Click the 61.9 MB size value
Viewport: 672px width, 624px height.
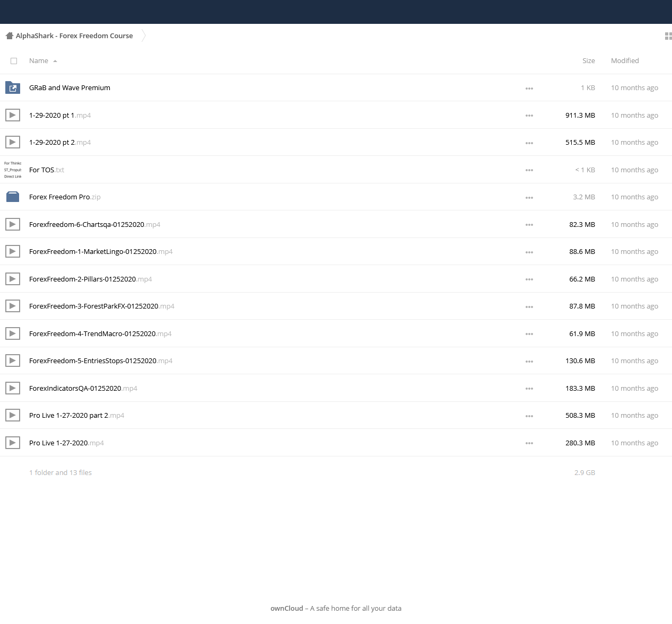(582, 333)
